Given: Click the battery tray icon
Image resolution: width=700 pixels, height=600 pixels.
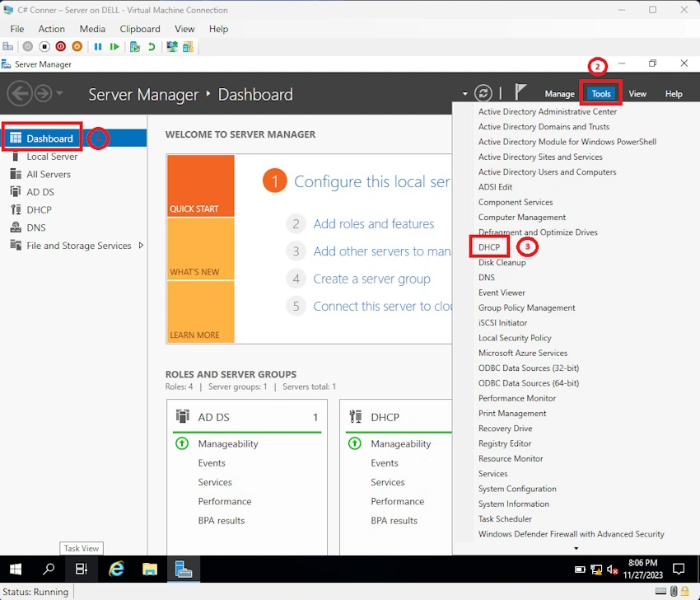Looking at the screenshot, I should click(x=580, y=570).
